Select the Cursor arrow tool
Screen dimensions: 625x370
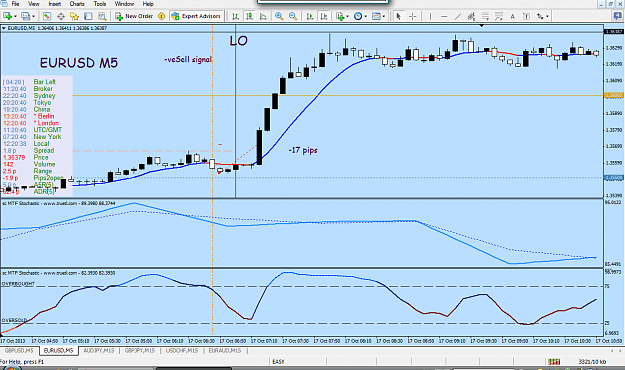click(x=398, y=16)
